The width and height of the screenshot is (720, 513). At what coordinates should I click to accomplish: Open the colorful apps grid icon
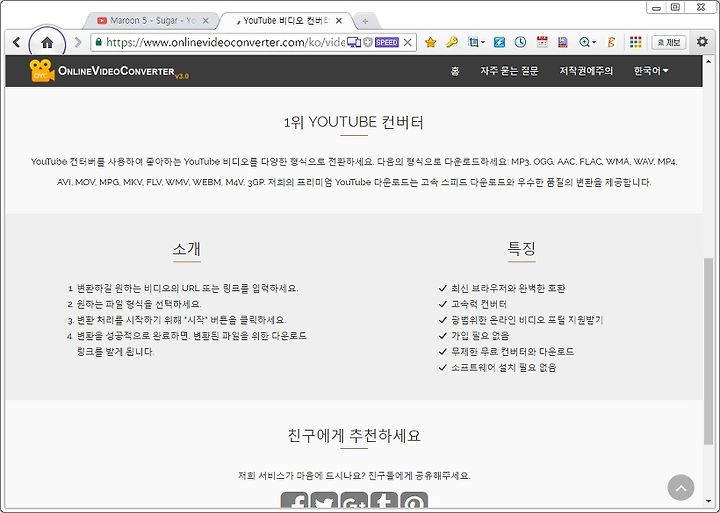coord(636,42)
